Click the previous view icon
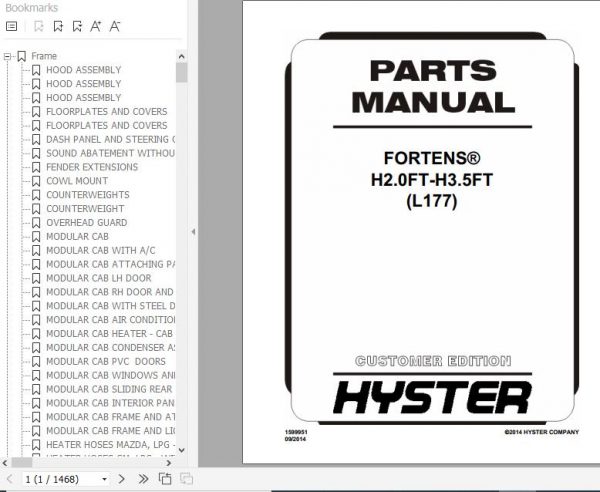This screenshot has height=492, width=600. tap(165, 479)
